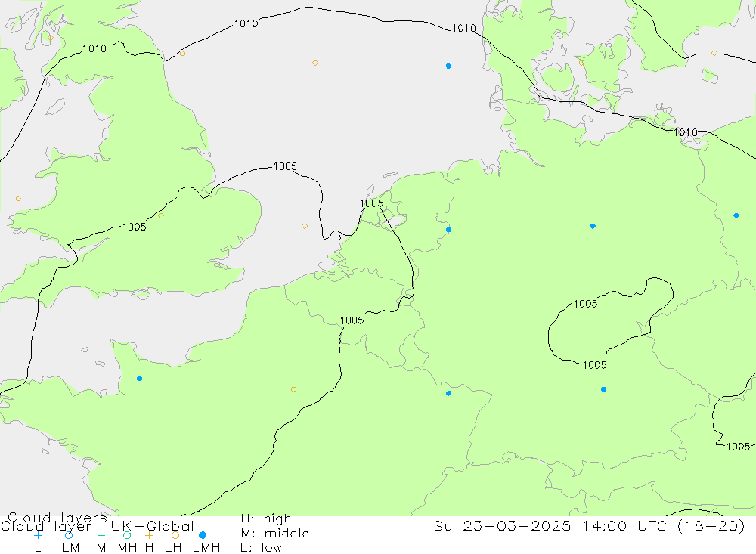Click the 1010 isobar label over northern Britain
The width and height of the screenshot is (756, 554).
[x=94, y=48]
